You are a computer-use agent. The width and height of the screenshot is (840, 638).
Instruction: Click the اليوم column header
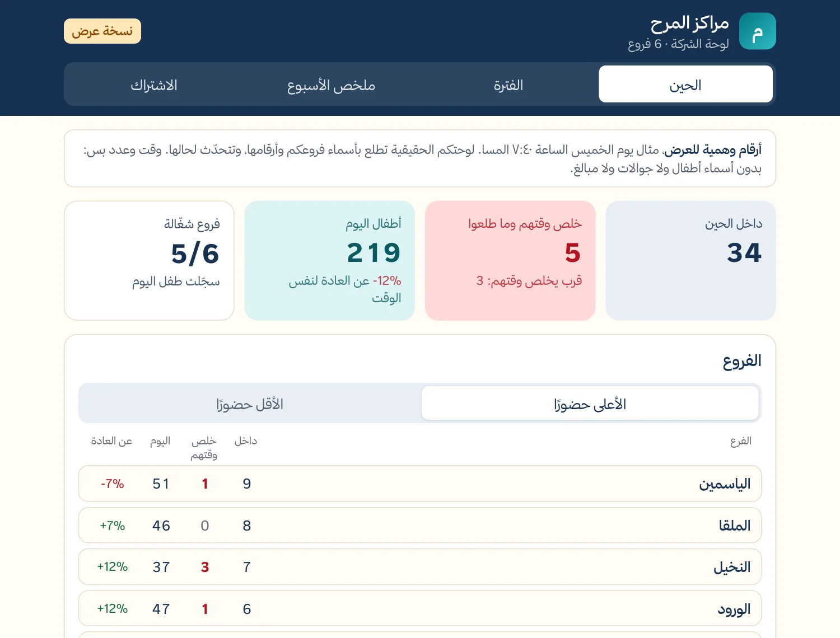tap(160, 441)
